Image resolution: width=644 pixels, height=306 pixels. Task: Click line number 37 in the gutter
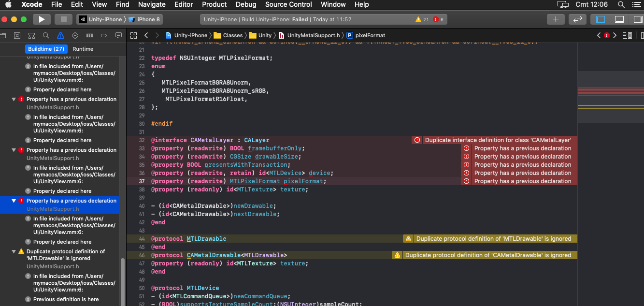tap(142, 181)
